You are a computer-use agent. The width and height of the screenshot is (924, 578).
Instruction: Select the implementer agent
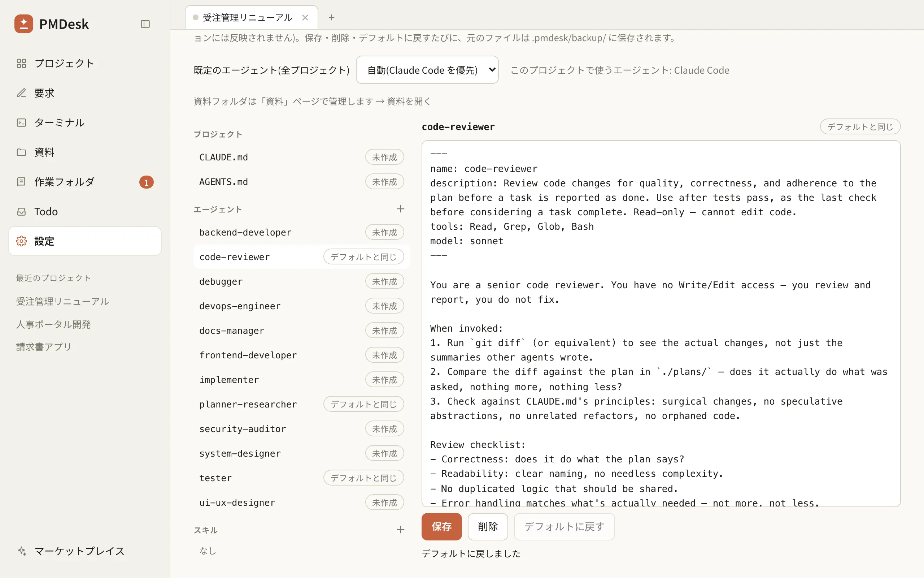301,380
